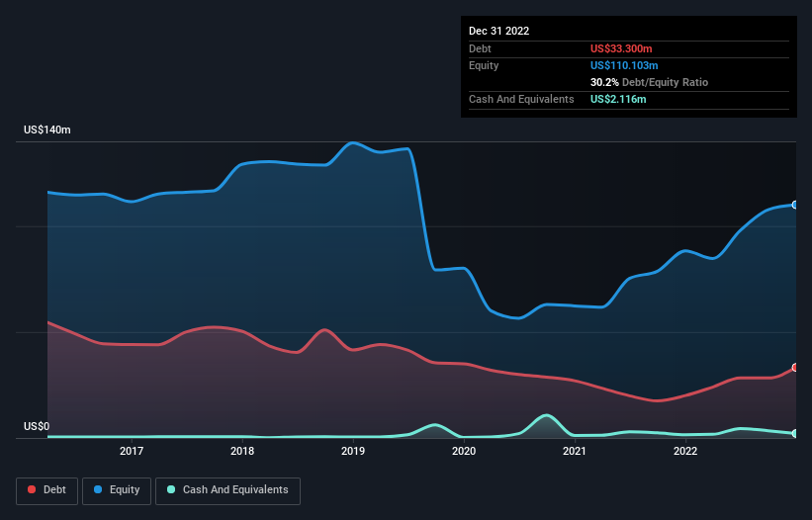Click the US$140m y-axis label
This screenshot has width=812, height=520.
pyautogui.click(x=47, y=130)
